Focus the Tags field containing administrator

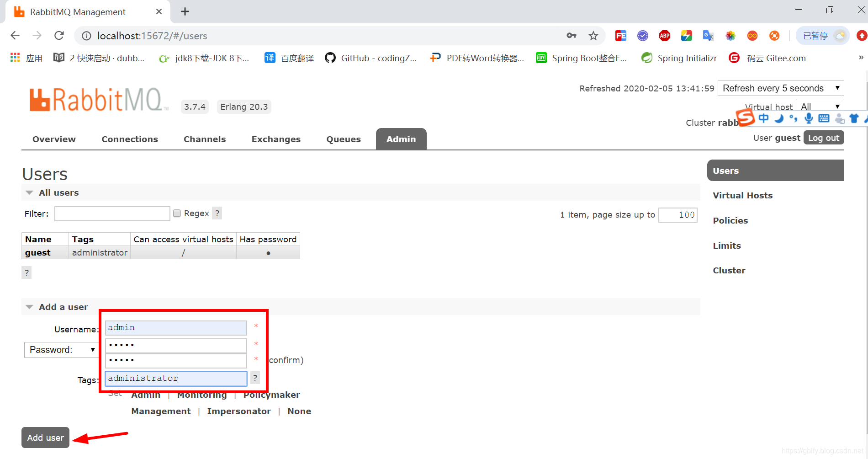point(176,378)
